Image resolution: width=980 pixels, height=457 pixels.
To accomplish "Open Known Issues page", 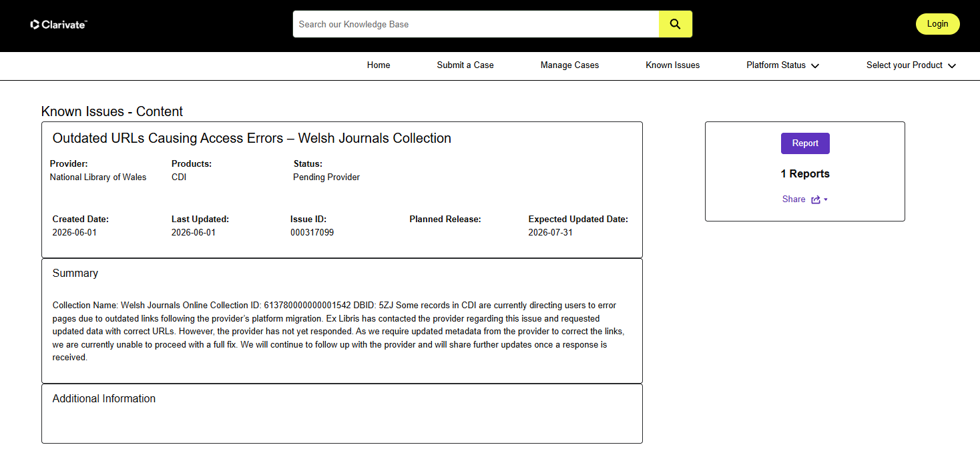I will point(673,65).
